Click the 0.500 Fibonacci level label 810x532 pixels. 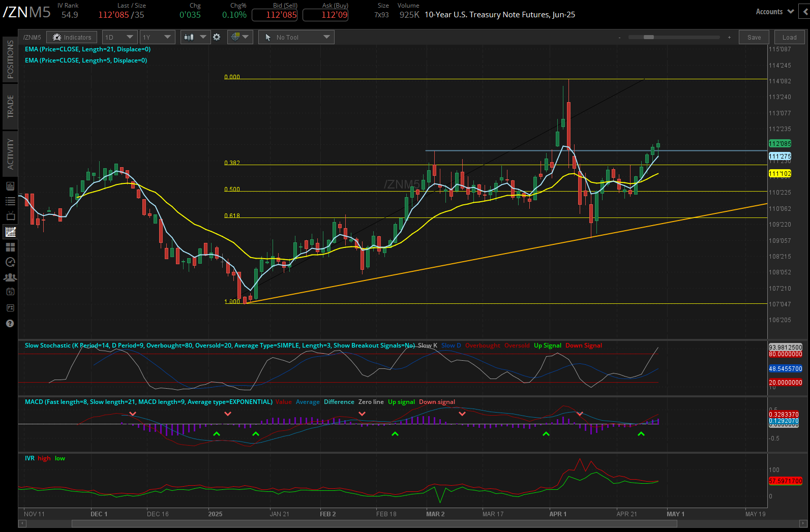coord(232,190)
